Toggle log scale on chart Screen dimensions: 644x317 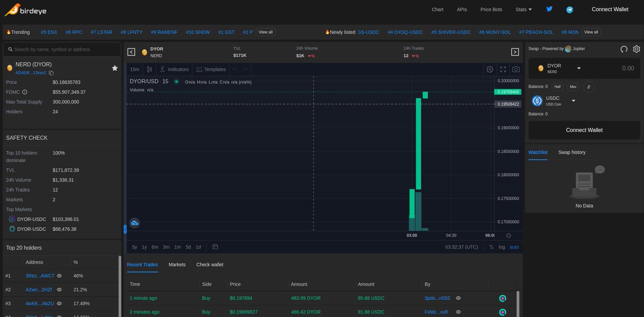(502, 247)
